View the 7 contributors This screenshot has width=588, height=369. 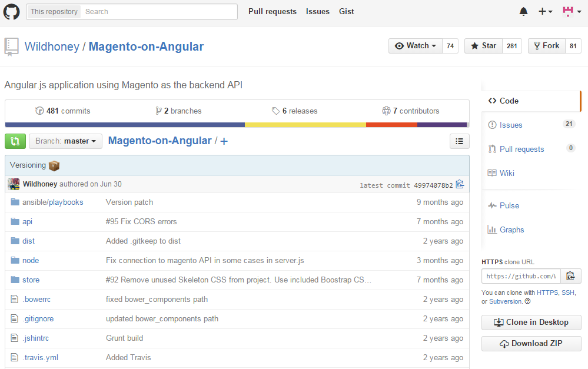point(411,111)
